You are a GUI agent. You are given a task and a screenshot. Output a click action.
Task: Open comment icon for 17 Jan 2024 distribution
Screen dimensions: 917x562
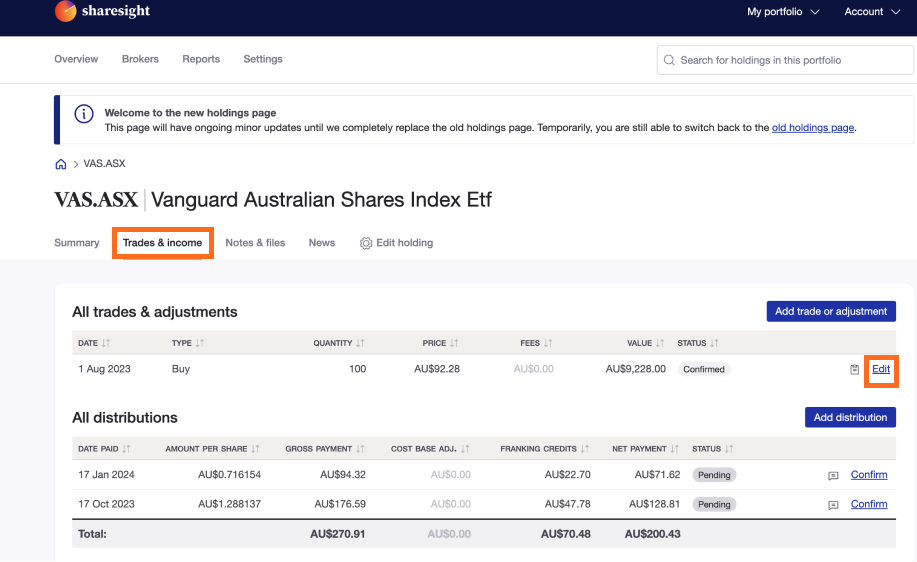833,476
